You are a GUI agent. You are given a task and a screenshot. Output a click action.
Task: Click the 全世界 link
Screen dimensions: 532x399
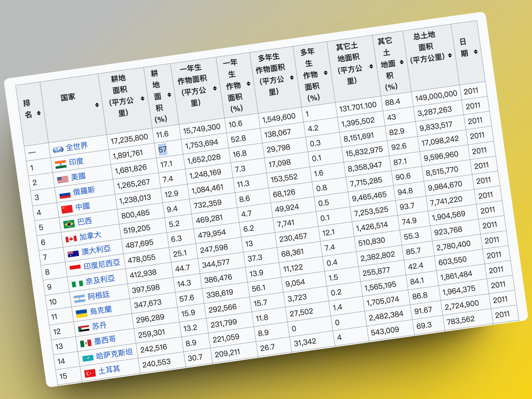(76, 147)
